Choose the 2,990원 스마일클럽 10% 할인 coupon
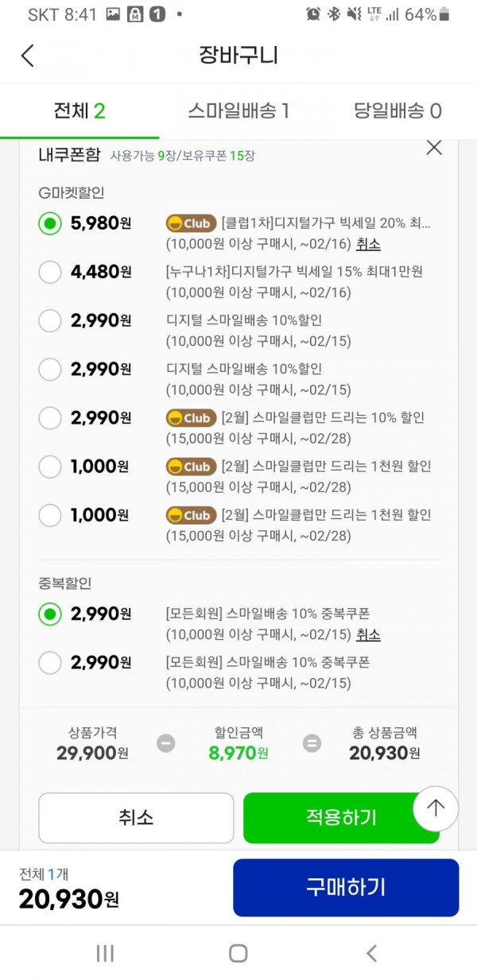477x980 pixels. 50,417
